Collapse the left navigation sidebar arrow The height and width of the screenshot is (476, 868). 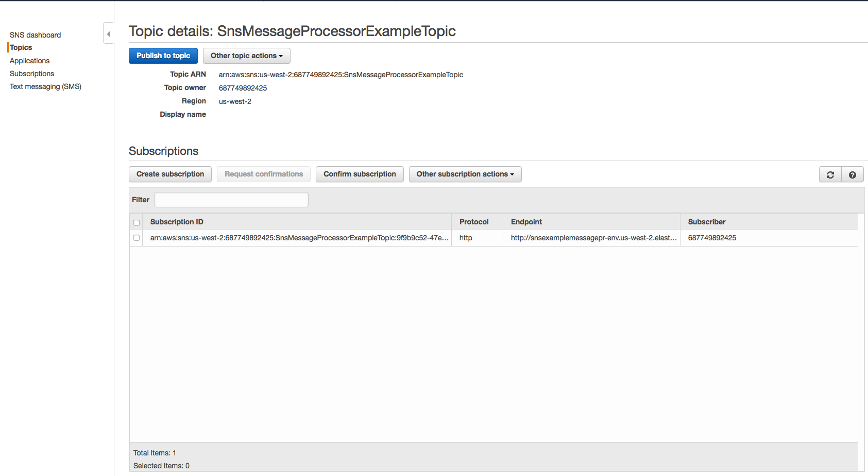coord(108,34)
